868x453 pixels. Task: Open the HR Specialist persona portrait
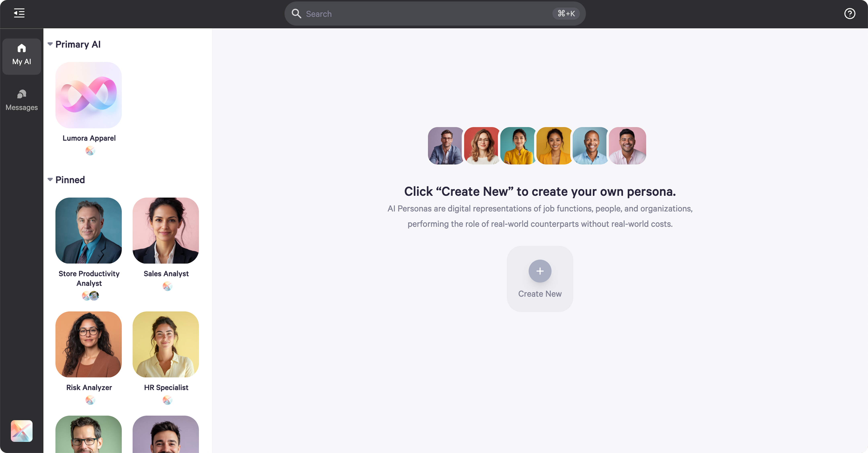point(166,344)
